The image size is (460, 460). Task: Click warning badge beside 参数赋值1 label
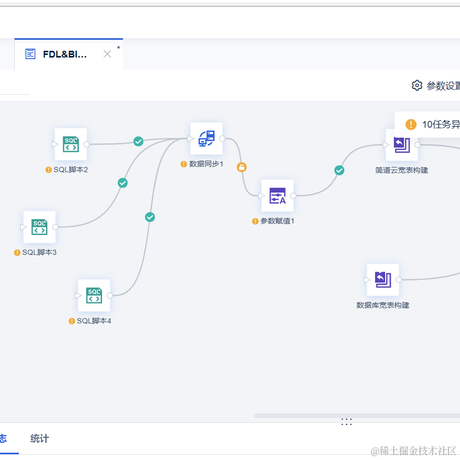coord(255,221)
